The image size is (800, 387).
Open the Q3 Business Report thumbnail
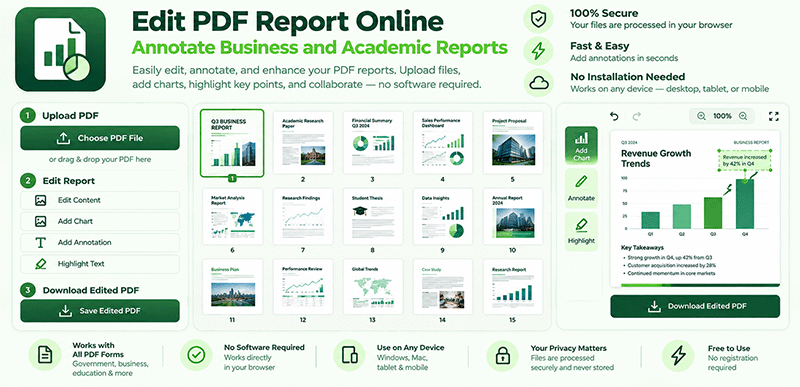[232, 143]
